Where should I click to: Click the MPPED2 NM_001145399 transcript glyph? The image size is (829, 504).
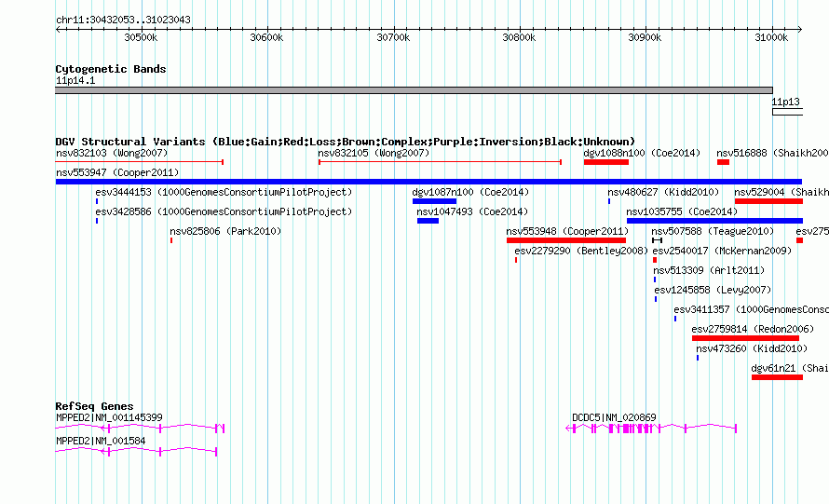click(140, 428)
